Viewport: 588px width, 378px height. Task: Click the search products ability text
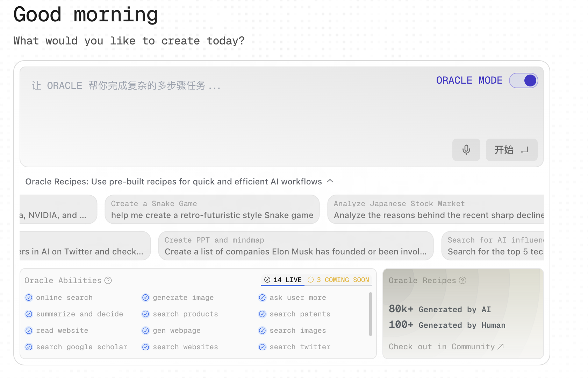coord(185,314)
